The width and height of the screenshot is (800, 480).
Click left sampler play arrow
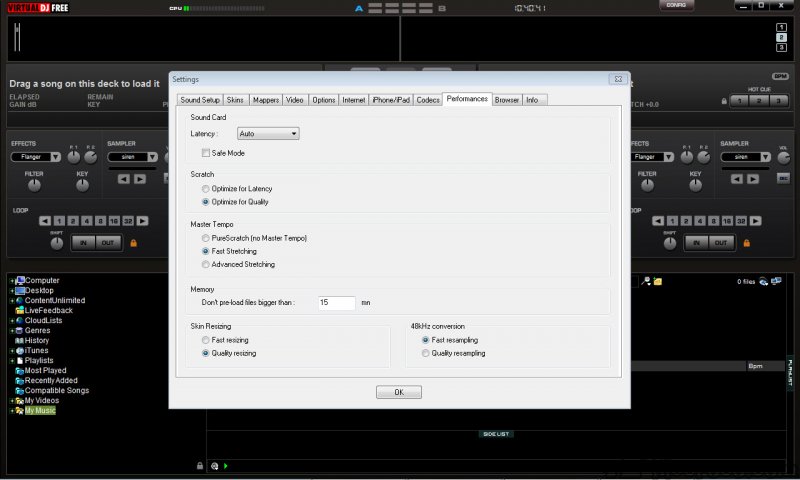(140, 179)
